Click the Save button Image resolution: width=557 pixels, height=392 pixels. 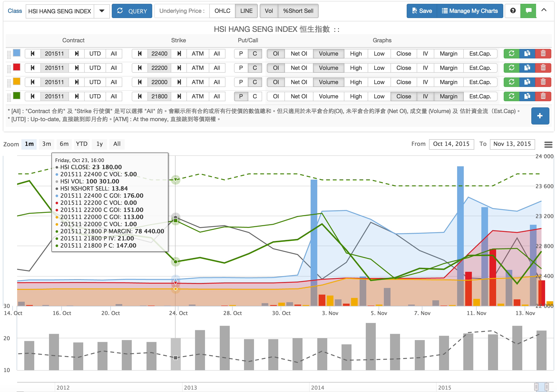(422, 11)
